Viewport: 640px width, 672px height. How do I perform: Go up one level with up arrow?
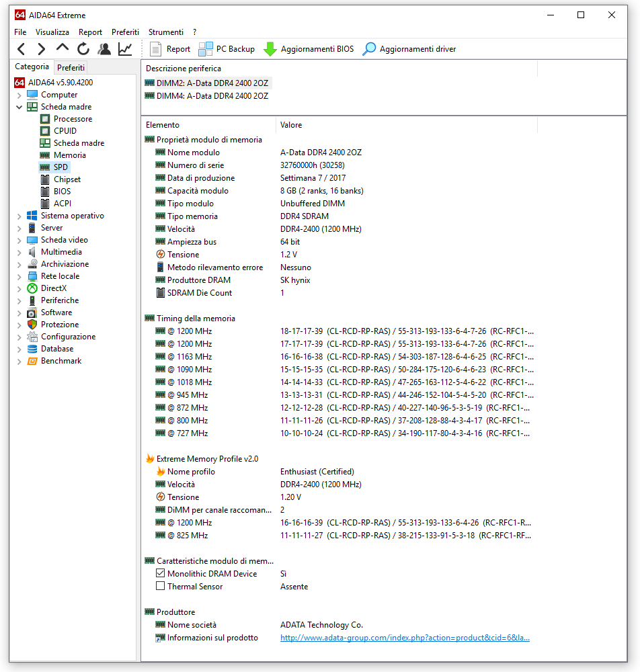coord(62,48)
